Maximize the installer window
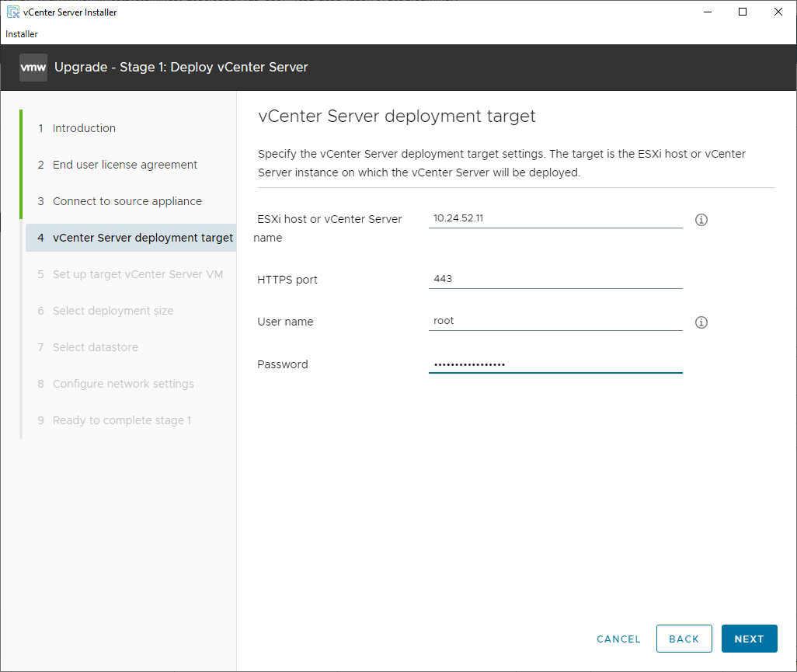This screenshot has height=672, width=797. [743, 12]
